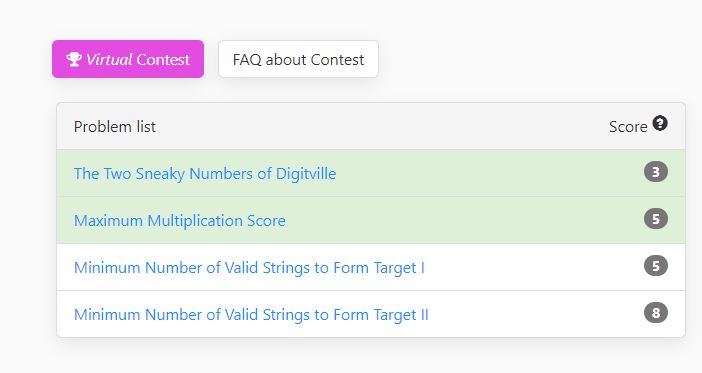Image resolution: width=702 pixels, height=373 pixels.
Task: Open Minimum Number of Valid Strings to Form Target II
Action: tap(251, 315)
